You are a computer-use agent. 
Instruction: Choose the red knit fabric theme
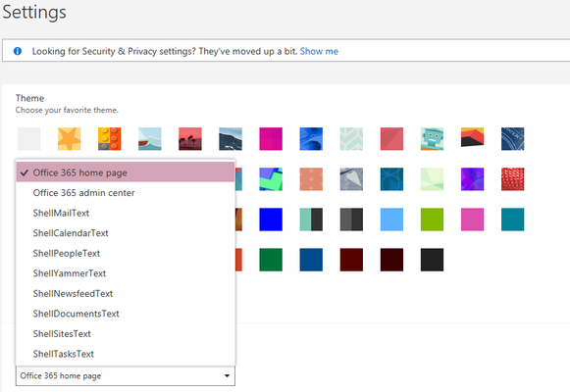512,179
